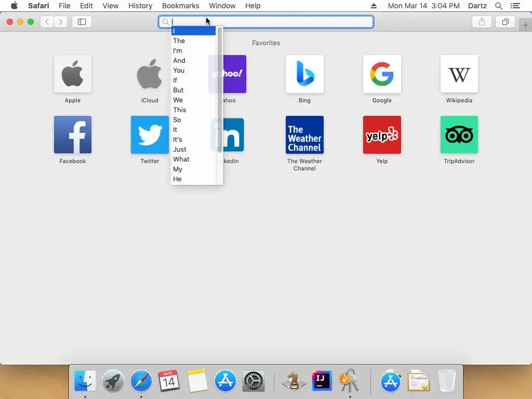Open the iCloud favorite tile

pyautogui.click(x=150, y=74)
